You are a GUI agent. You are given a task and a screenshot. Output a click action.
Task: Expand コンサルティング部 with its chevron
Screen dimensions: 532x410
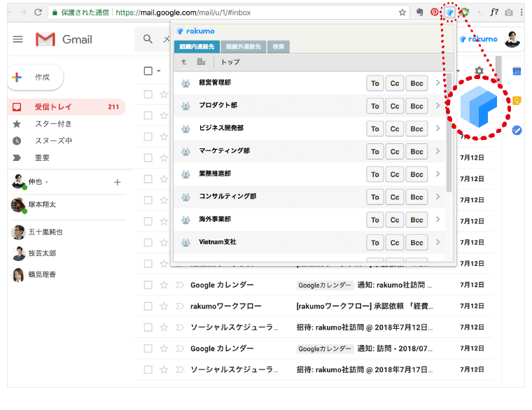coord(437,197)
